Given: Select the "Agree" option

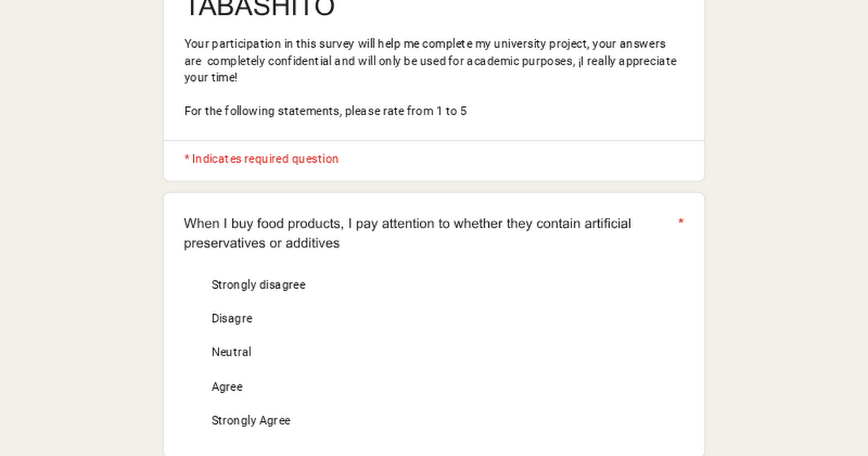Looking at the screenshot, I should pos(227,387).
